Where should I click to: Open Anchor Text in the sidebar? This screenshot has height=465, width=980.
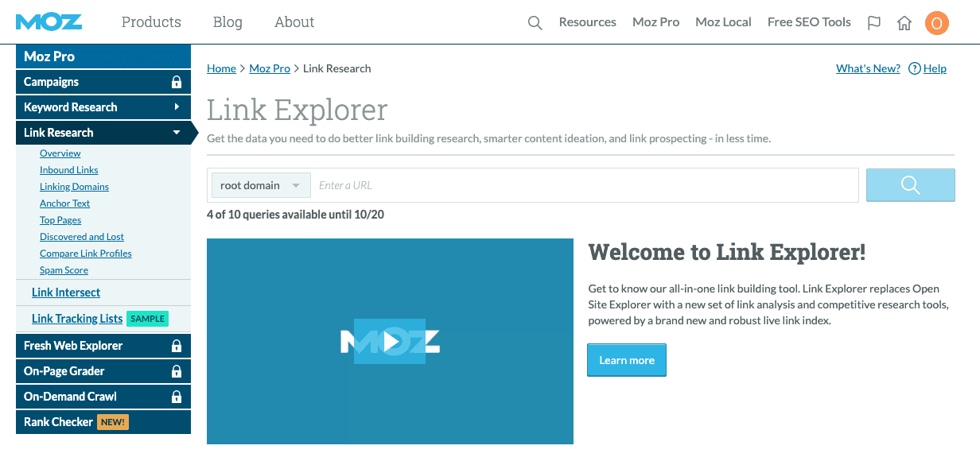click(x=65, y=203)
